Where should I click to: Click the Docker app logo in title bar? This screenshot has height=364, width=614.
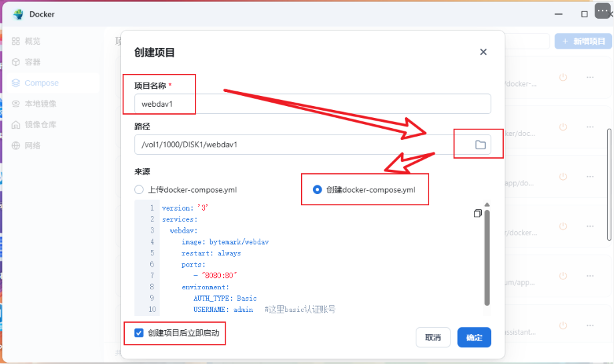(x=18, y=15)
